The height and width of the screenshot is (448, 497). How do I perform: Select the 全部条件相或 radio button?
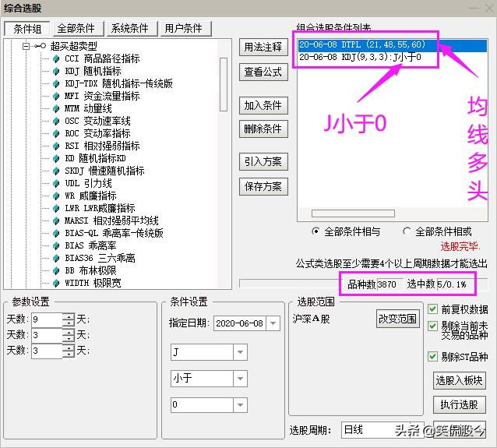(407, 231)
